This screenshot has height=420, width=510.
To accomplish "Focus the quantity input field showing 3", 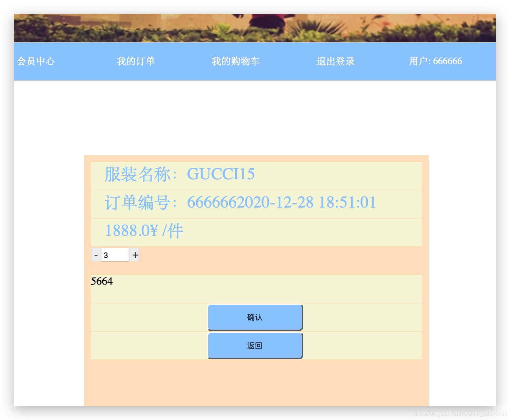I will 115,255.
